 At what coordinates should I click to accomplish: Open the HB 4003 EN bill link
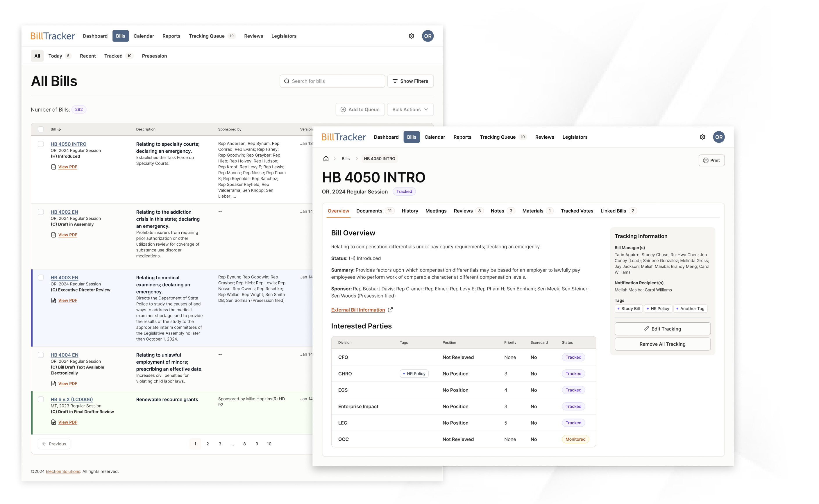tap(64, 278)
